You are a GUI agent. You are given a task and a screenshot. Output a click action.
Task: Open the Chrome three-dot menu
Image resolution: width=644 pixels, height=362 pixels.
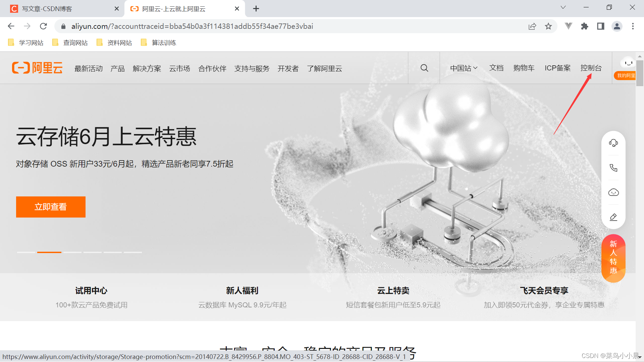(x=633, y=26)
